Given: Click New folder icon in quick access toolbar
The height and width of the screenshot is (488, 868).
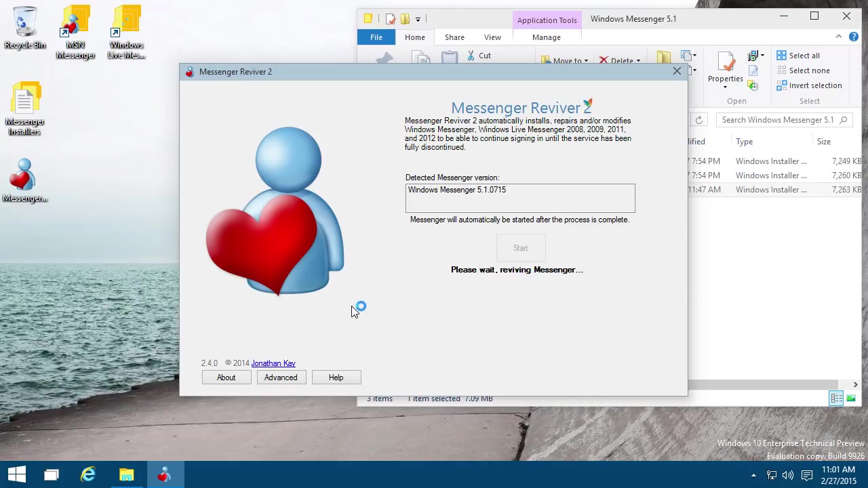Looking at the screenshot, I should pos(405,19).
